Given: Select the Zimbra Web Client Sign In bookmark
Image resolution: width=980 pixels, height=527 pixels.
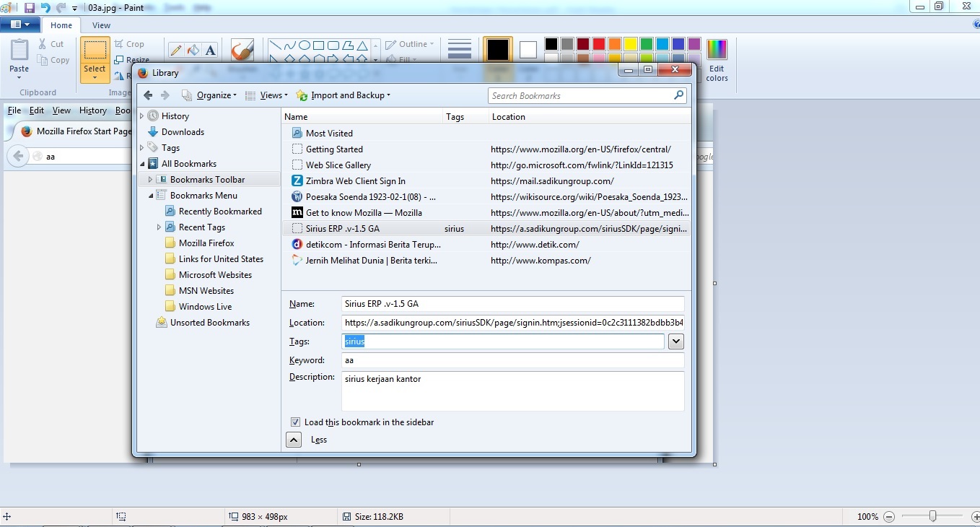Looking at the screenshot, I should pos(486,181).
